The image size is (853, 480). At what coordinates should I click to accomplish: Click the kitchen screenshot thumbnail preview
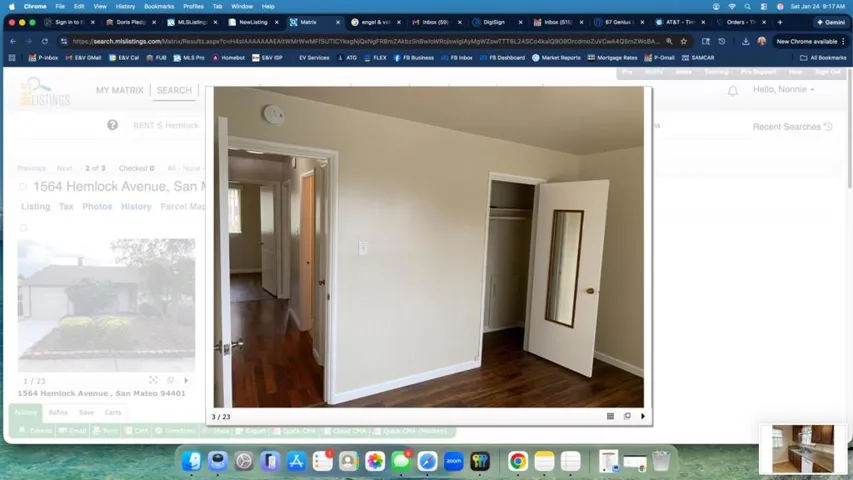(802, 448)
